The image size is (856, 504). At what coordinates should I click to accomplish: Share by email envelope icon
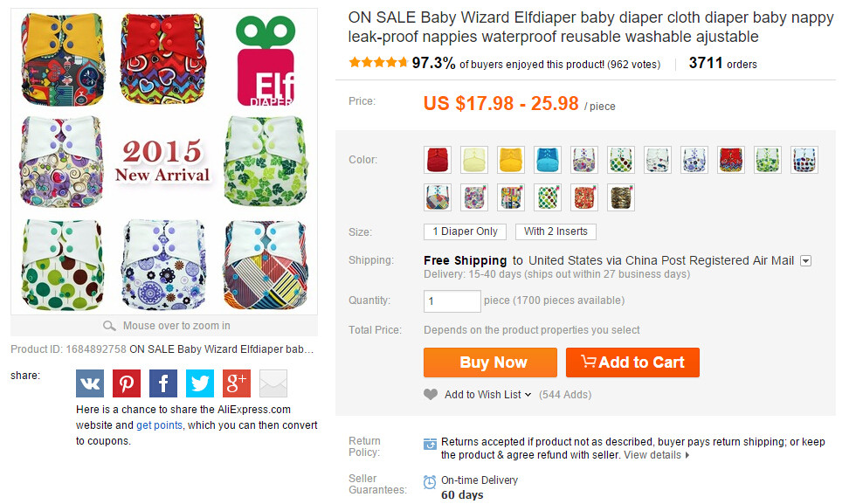pos(273,383)
